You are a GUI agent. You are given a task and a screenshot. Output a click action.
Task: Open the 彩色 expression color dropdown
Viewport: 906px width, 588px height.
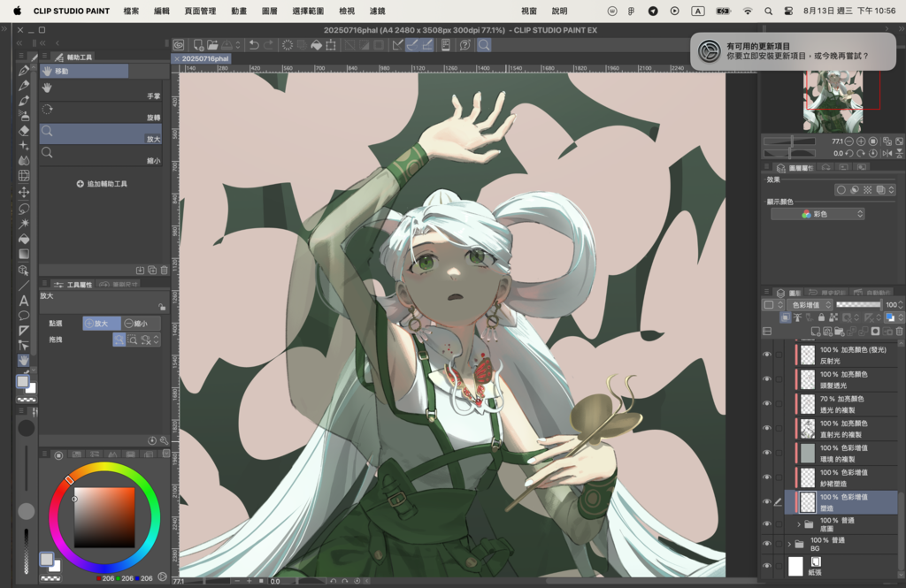pyautogui.click(x=818, y=214)
